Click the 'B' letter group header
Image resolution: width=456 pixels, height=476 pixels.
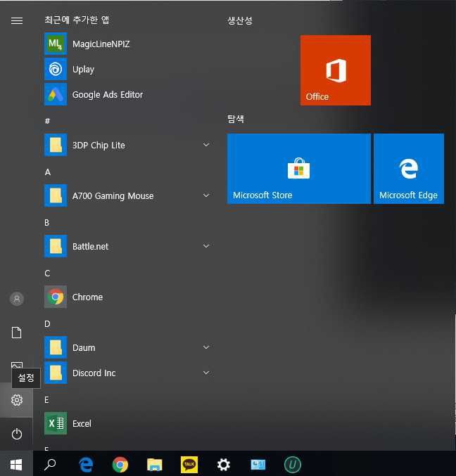pyautogui.click(x=46, y=222)
